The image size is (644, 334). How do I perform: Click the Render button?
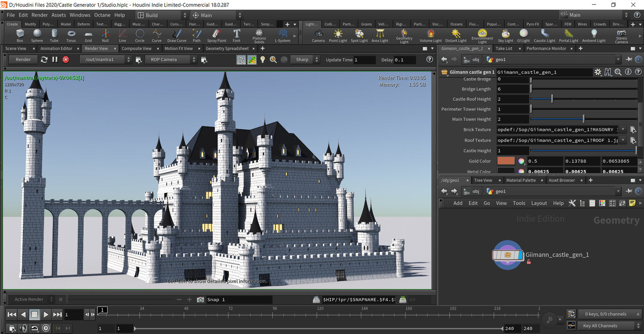click(23, 59)
